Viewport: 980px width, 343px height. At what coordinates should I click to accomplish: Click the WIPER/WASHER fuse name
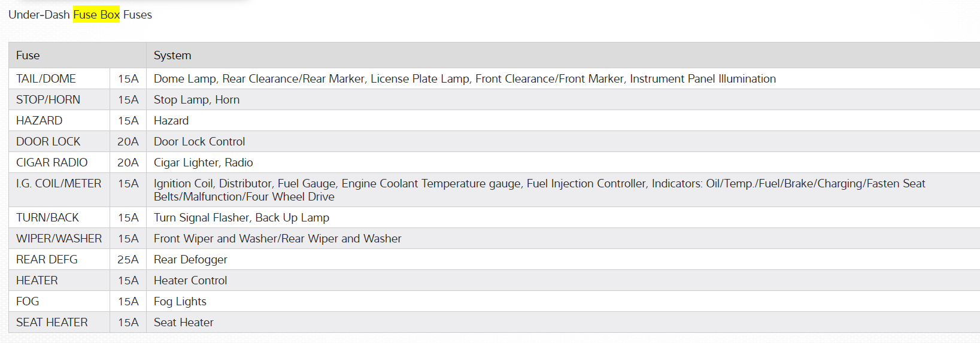(59, 238)
